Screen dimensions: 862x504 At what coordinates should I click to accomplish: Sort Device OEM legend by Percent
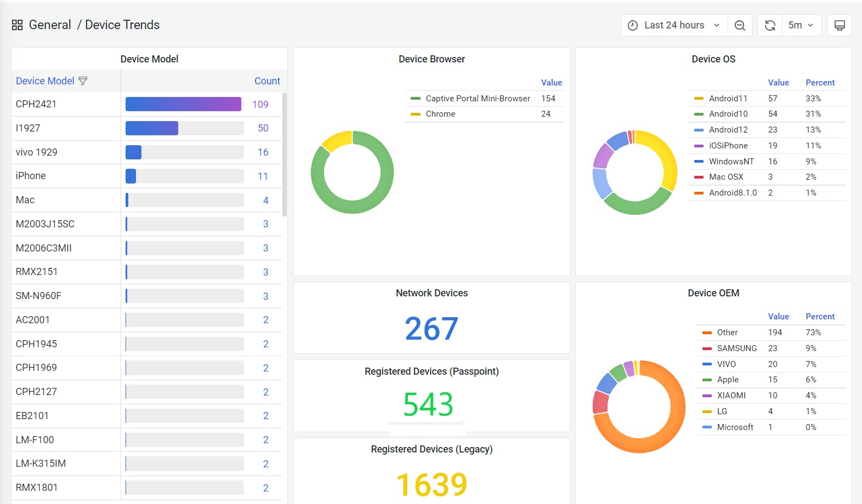pyautogui.click(x=820, y=317)
